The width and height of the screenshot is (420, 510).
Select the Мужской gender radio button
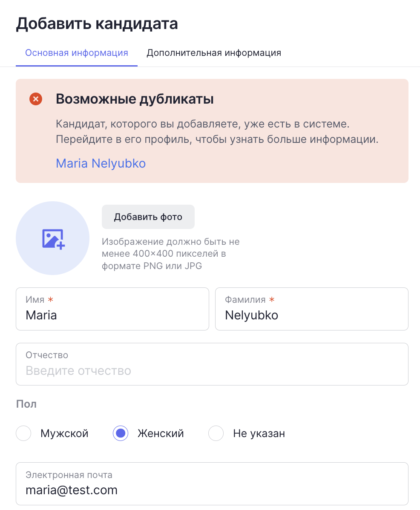pyautogui.click(x=23, y=433)
